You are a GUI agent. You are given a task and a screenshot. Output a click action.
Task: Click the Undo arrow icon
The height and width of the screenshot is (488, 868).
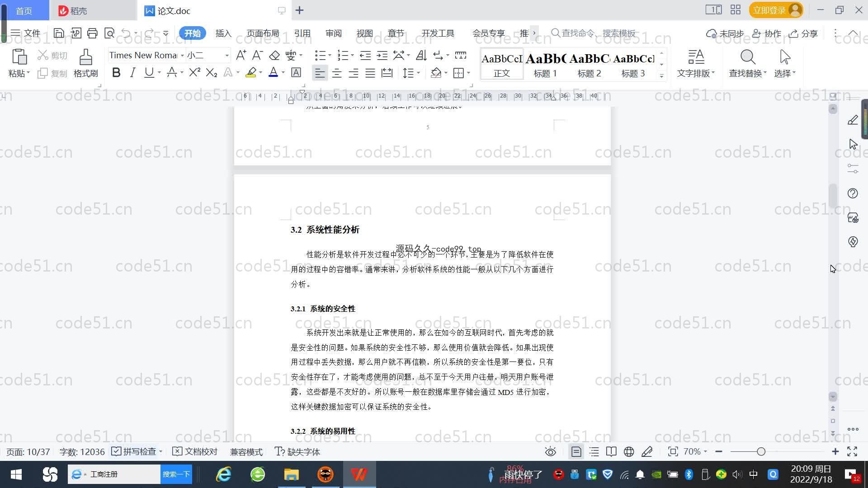point(126,33)
